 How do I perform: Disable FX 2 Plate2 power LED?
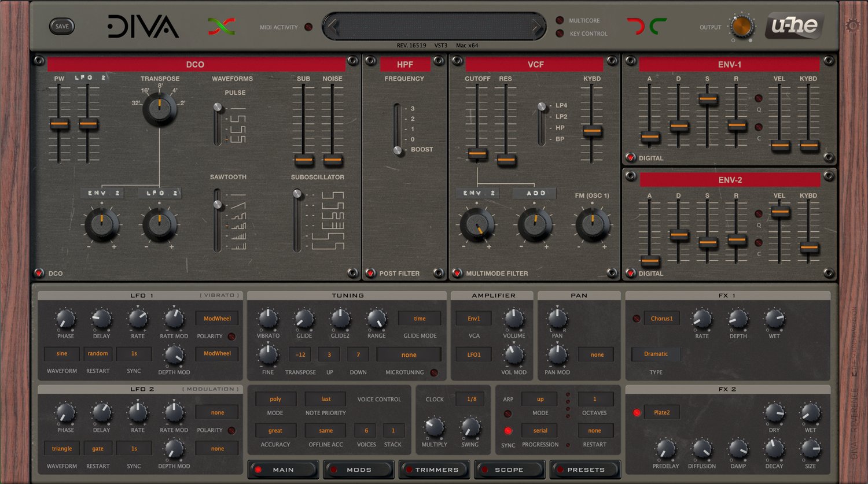(637, 412)
